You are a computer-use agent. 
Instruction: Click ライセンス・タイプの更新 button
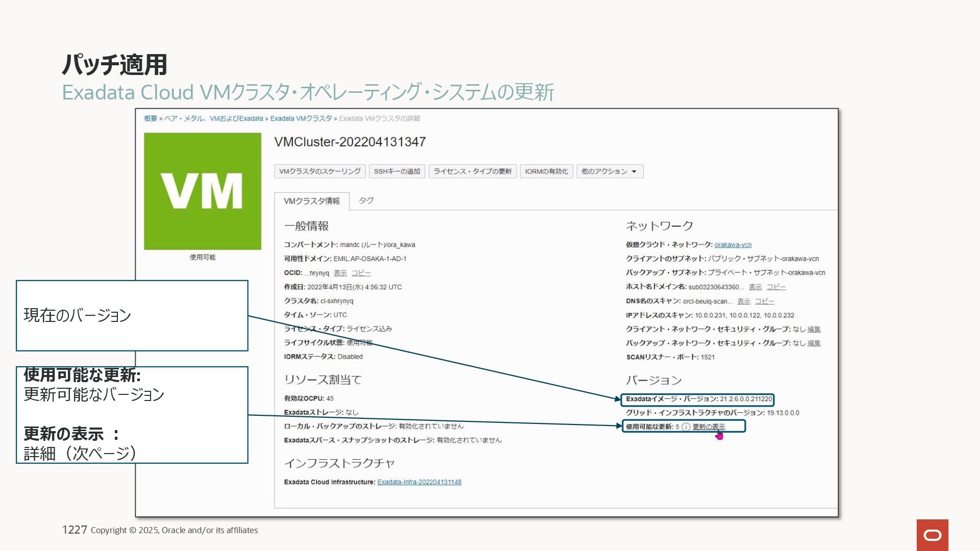472,171
